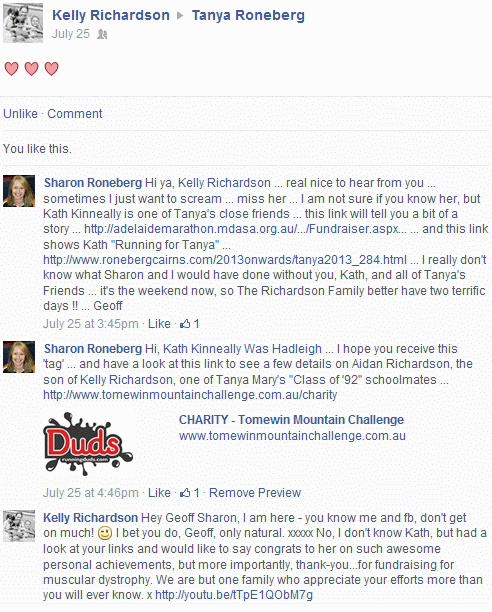Click Kelly Richardson's post profile picture
492x612 pixels.
point(23,23)
